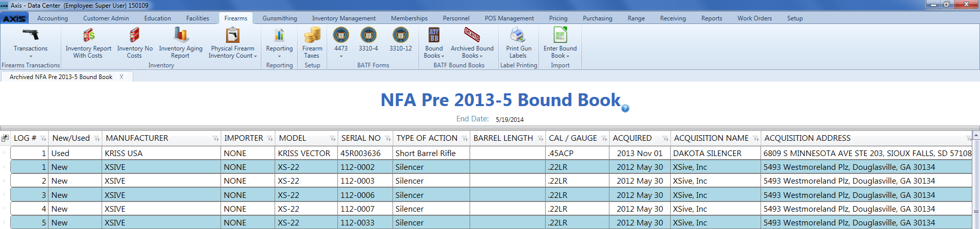
Task: Open Bound Books menu icon
Action: click(434, 35)
